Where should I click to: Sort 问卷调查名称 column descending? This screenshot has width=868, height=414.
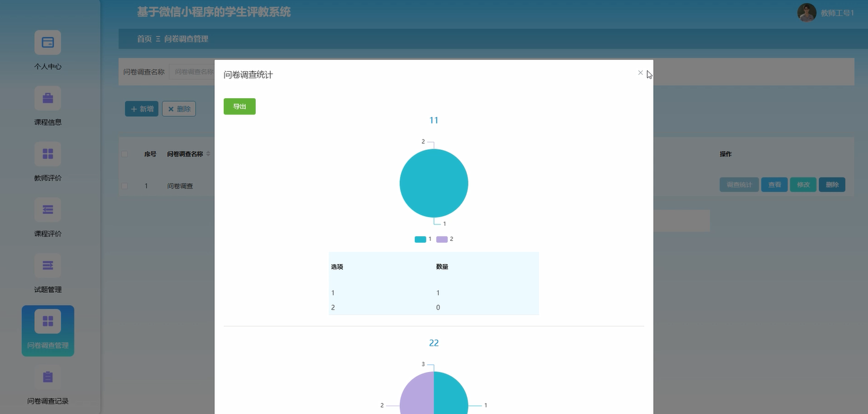[x=208, y=156]
